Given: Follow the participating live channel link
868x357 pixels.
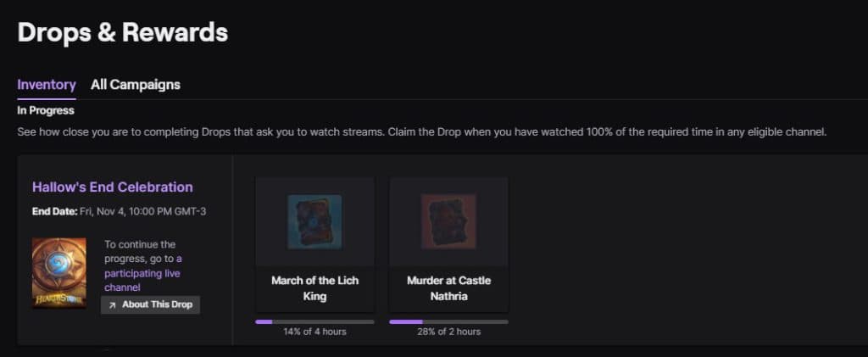Looking at the screenshot, I should coord(142,273).
